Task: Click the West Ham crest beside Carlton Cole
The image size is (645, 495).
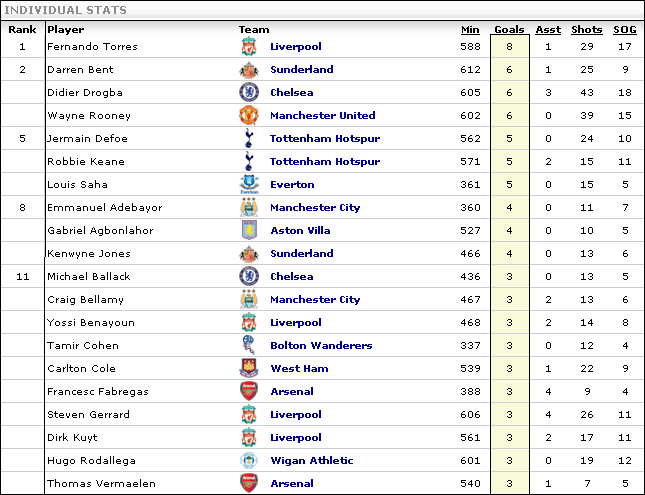Action: [x=249, y=368]
